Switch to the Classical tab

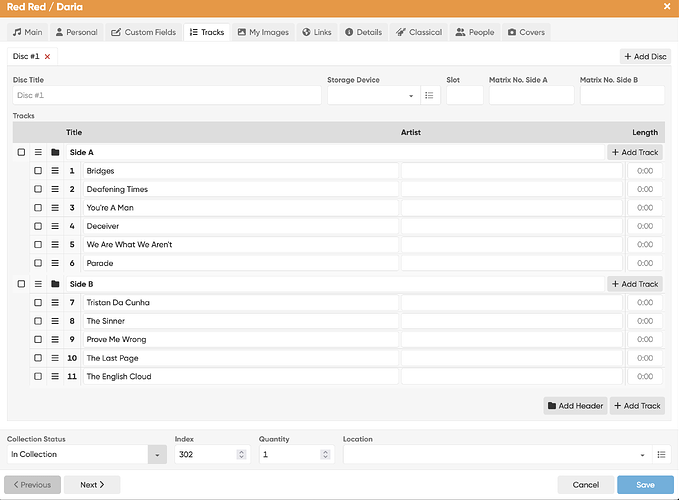click(419, 32)
